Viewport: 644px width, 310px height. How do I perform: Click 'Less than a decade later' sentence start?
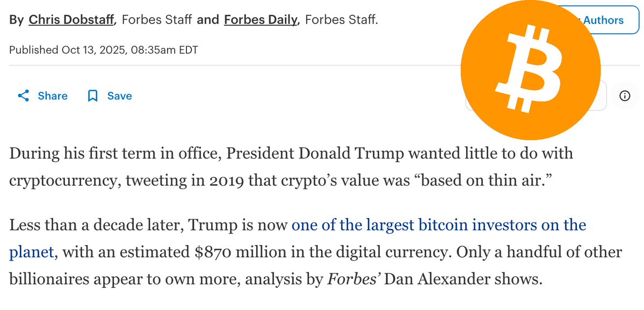tap(96, 225)
